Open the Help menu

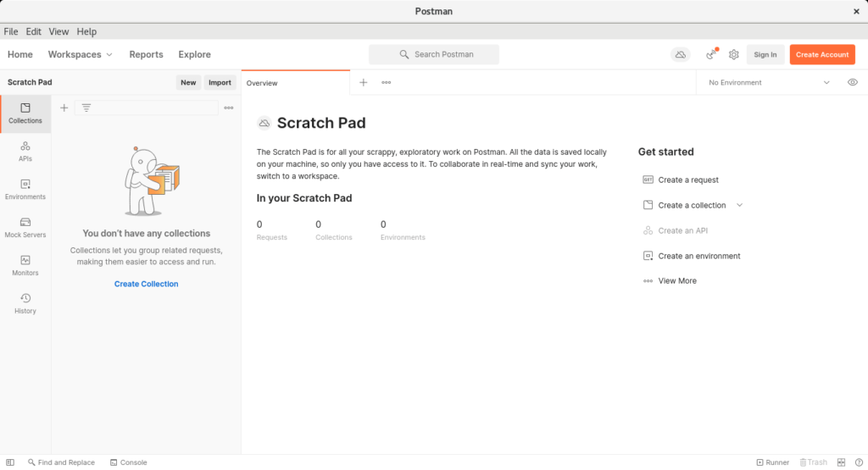pos(86,31)
